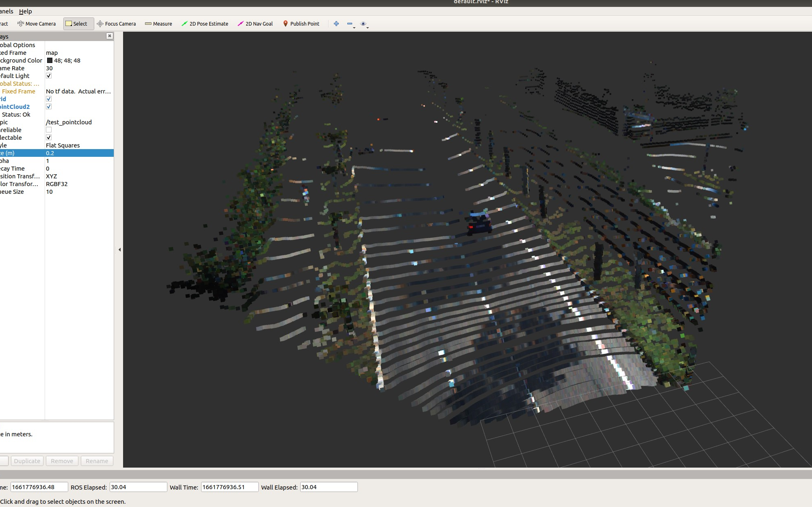
Task: Enable the Unreliable option for PointCloud2
Action: [49, 130]
